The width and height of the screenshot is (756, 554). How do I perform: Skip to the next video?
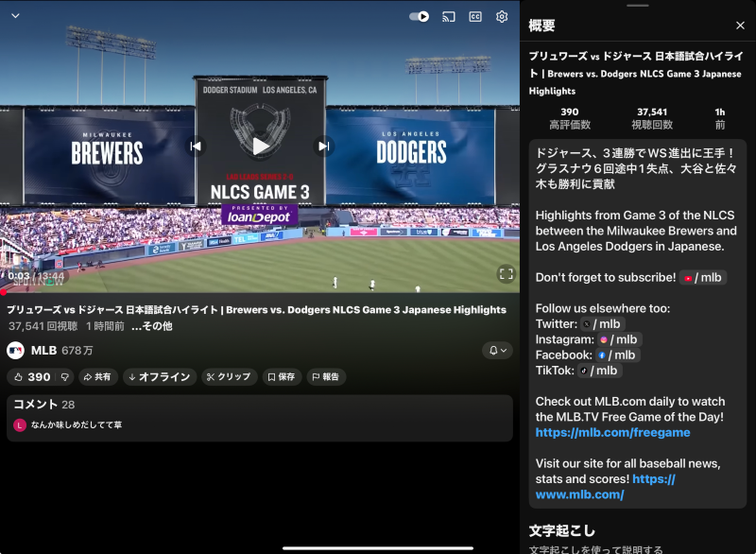323,146
